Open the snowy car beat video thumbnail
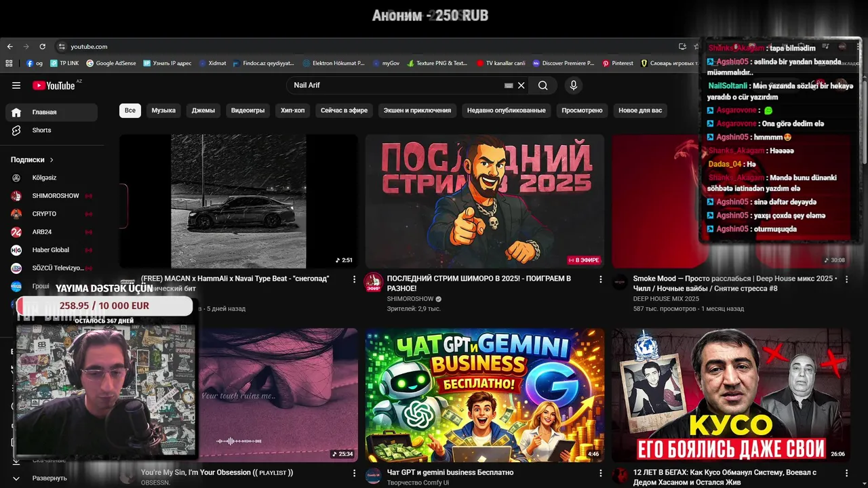Viewport: 868px width, 488px height. point(239,201)
